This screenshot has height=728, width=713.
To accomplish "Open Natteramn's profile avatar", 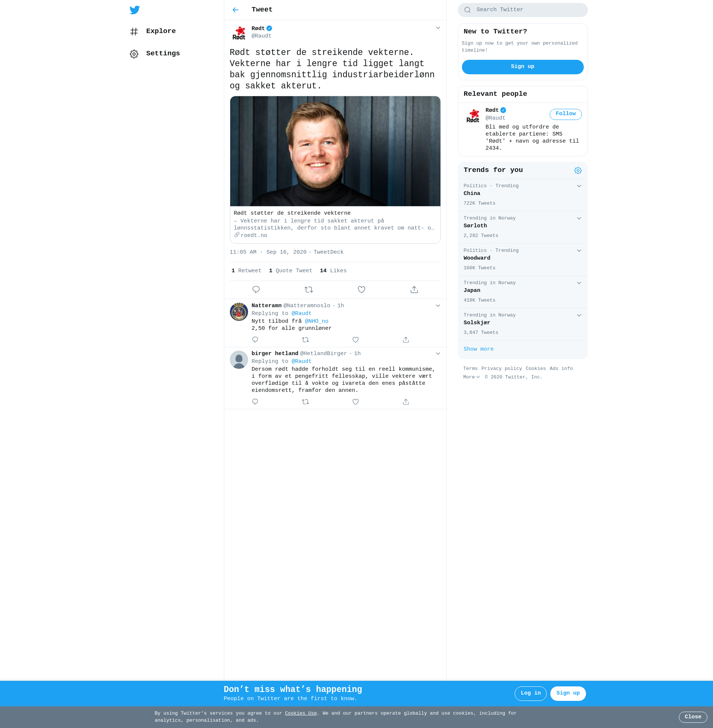I will 239,312.
